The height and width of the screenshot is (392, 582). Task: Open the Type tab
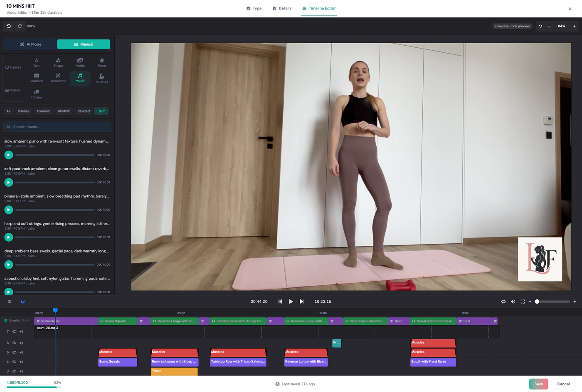coord(254,8)
